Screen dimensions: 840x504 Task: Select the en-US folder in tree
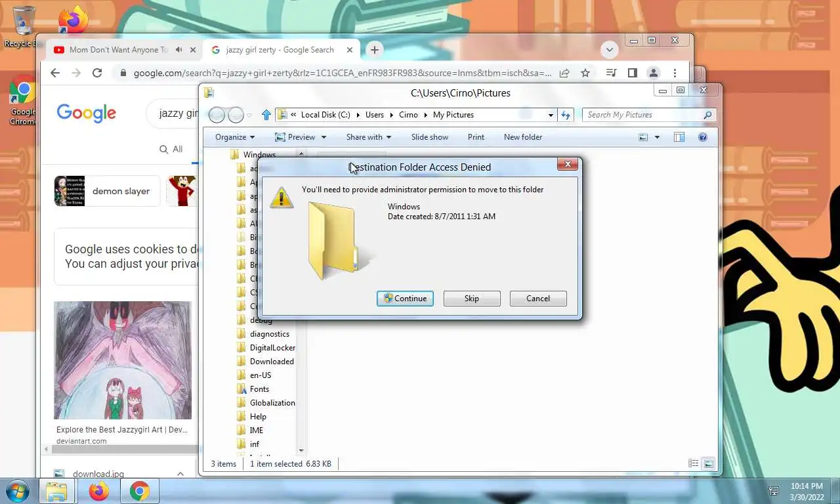[x=261, y=375]
